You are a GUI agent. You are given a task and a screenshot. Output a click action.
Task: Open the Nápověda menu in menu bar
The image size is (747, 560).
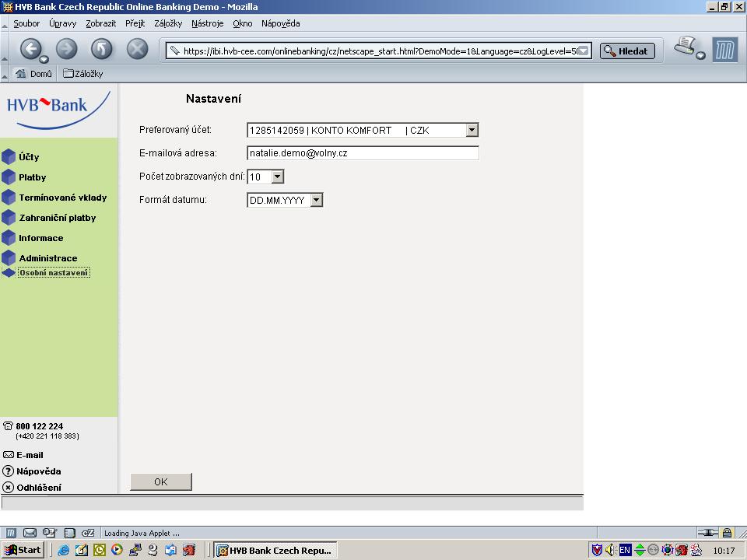[x=281, y=23]
